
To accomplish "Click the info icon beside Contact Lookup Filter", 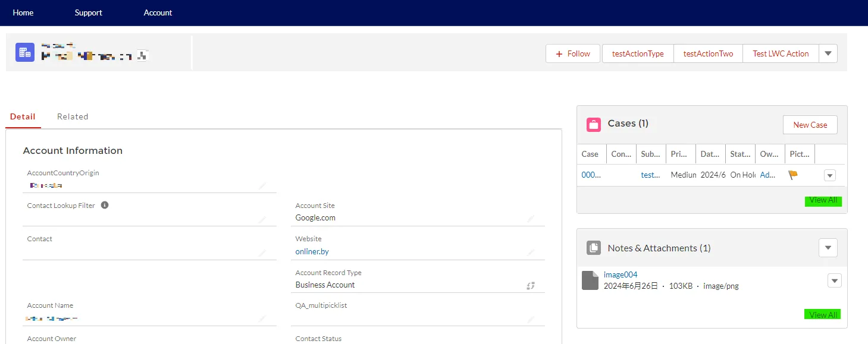I will click(x=105, y=205).
